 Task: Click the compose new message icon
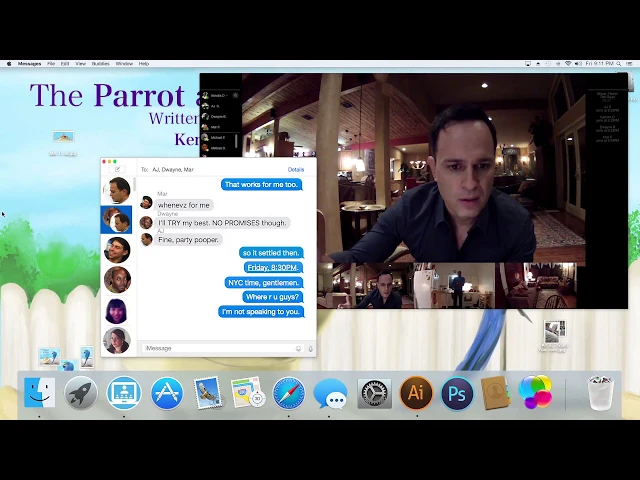(118, 169)
